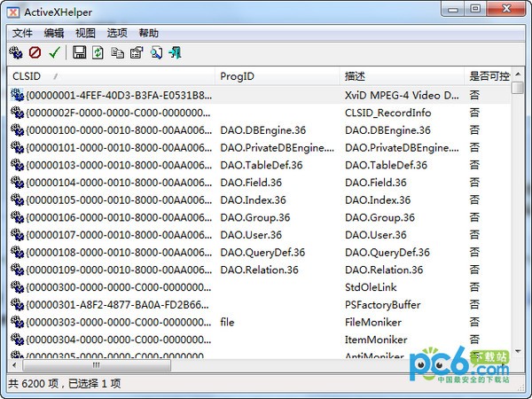Click the gears ActiveX components toolbar icon
532x399 pixels.
(16, 52)
